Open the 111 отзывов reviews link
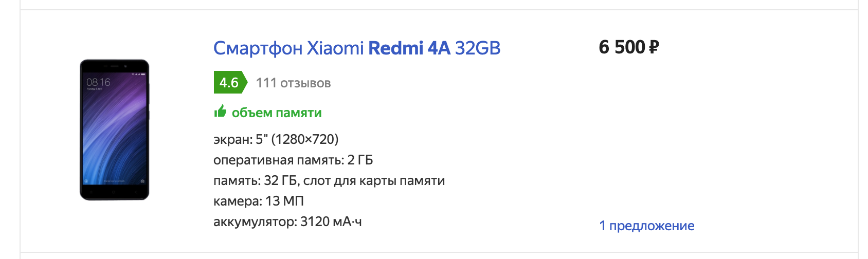This screenshot has width=868, height=259. [293, 83]
